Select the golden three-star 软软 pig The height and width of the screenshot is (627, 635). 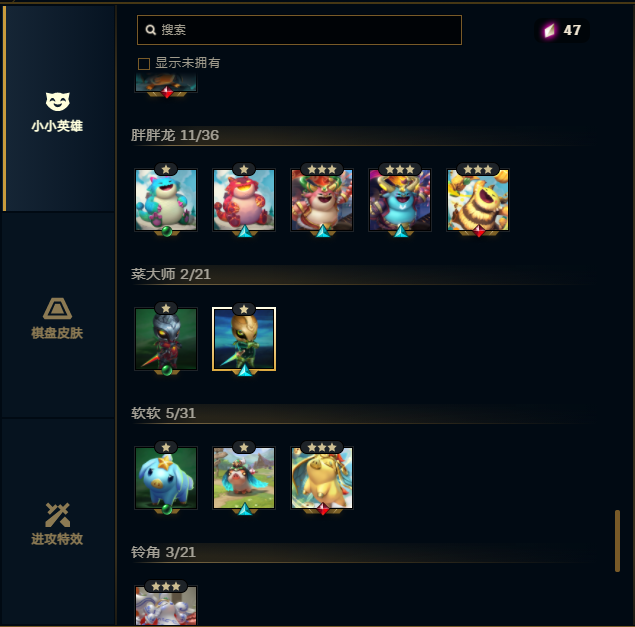(322, 478)
